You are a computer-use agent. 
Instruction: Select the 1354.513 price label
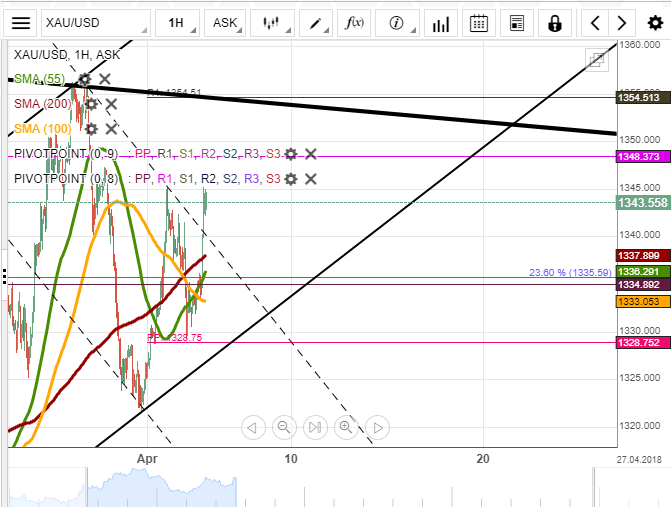click(643, 98)
